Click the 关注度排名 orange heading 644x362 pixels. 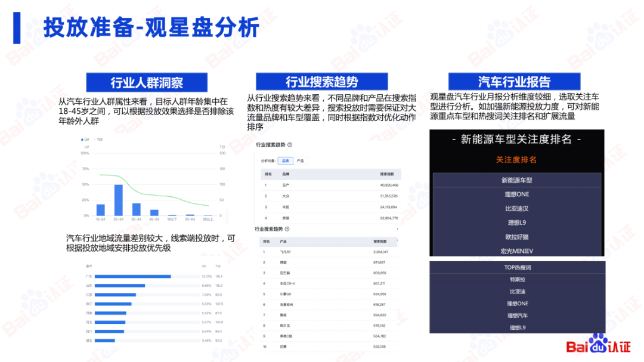[516, 159]
